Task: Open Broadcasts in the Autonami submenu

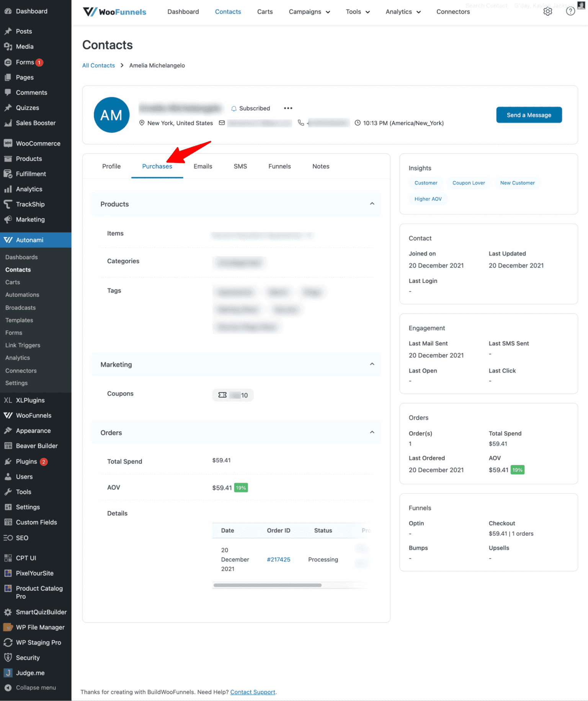Action: click(x=20, y=308)
